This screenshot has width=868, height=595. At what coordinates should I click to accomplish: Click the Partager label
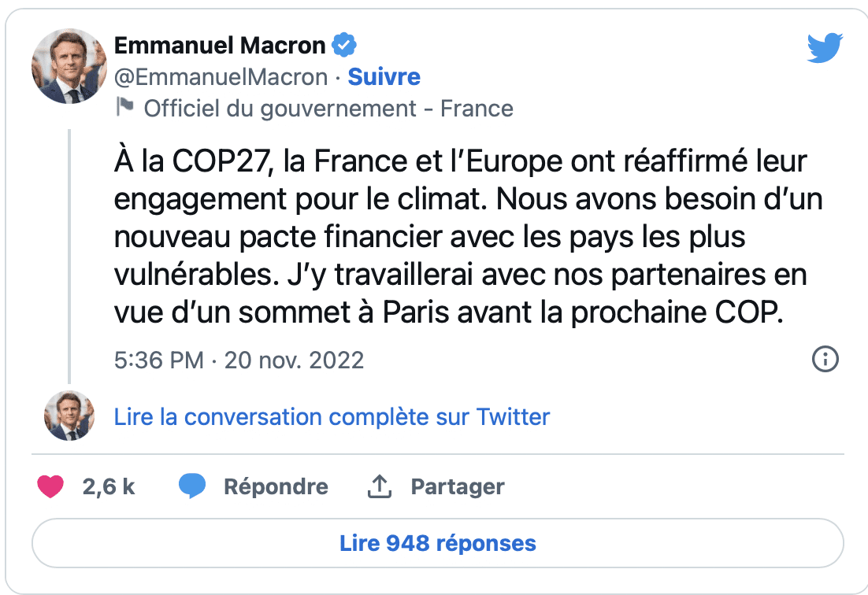point(458,486)
